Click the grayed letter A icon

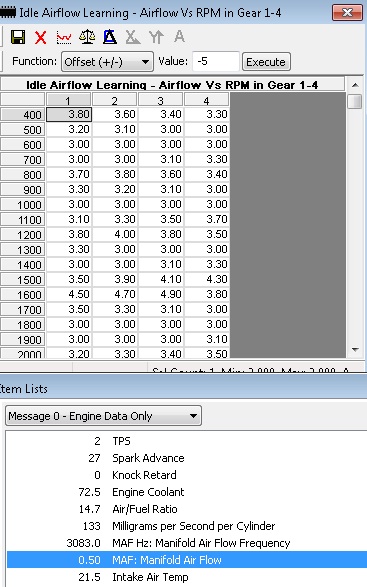tap(179, 37)
